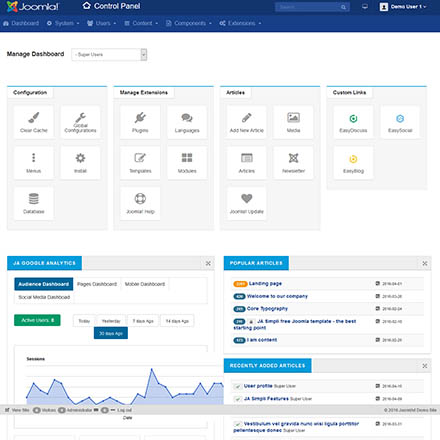The image size is (440, 440).
Task: Expand the Extensions menu
Action: 240,23
